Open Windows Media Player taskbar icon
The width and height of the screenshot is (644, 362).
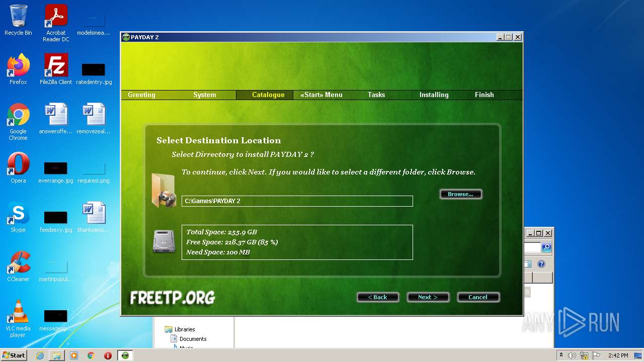click(74, 355)
